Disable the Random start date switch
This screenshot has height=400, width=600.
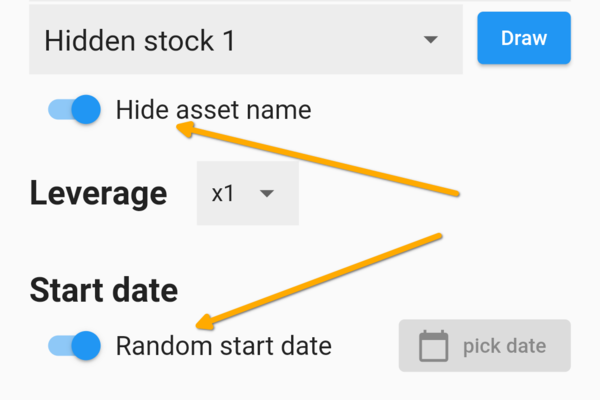75,346
